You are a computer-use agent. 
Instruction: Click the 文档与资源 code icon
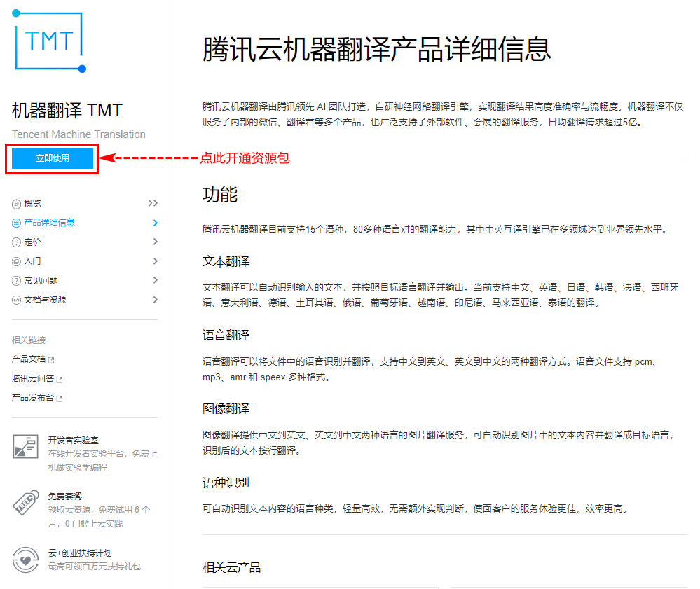[17, 300]
